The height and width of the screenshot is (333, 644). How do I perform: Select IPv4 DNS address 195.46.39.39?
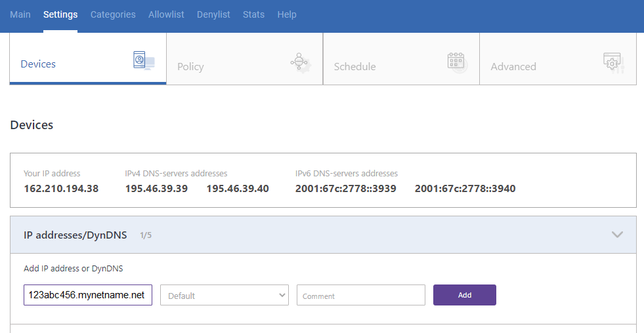pyautogui.click(x=156, y=189)
